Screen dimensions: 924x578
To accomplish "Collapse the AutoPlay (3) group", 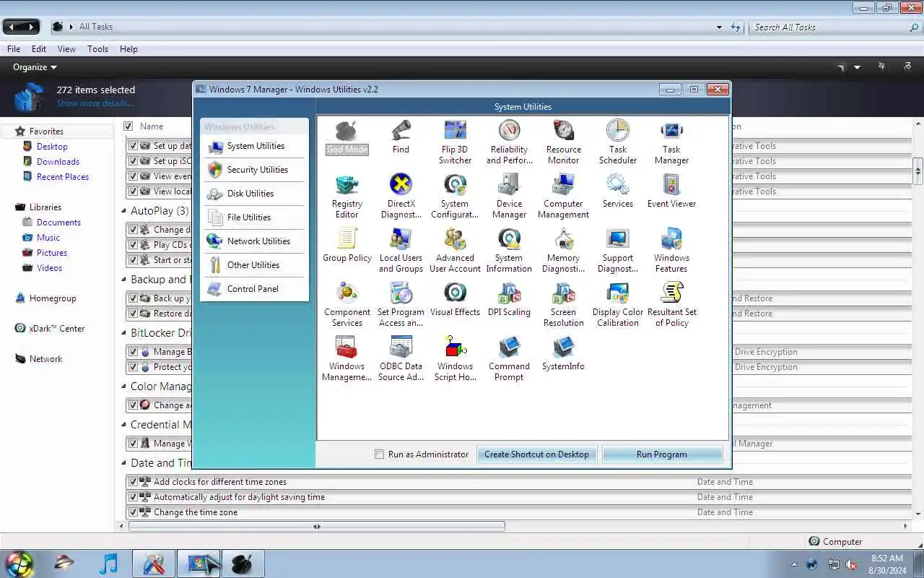I will (124, 211).
